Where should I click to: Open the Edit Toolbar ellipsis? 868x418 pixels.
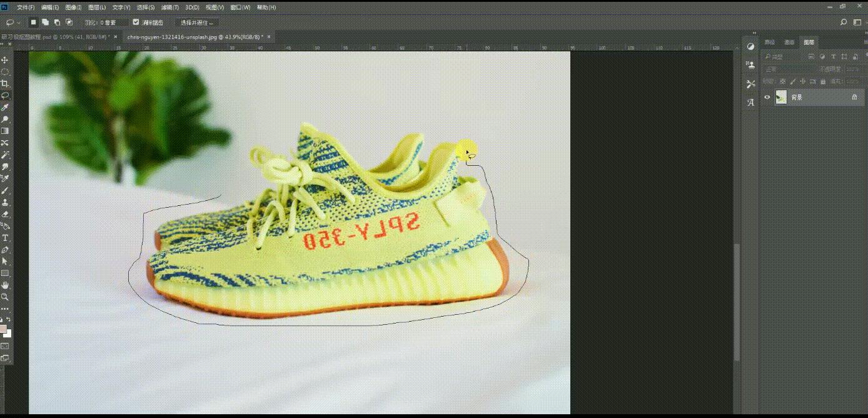click(x=5, y=309)
